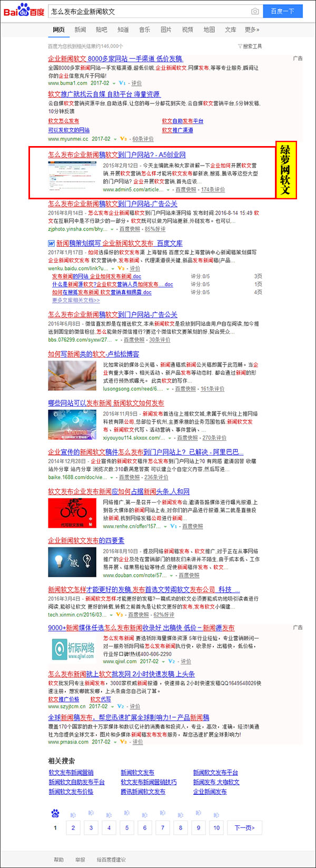This screenshot has width=316, height=868.
Task: Switch to the 文库 tab
Action: click(231, 30)
